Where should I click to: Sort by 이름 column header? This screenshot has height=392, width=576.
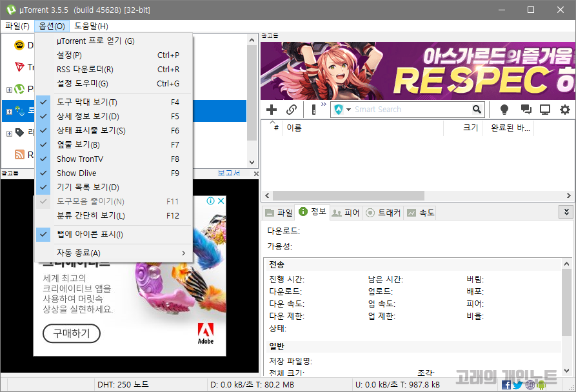pos(362,128)
